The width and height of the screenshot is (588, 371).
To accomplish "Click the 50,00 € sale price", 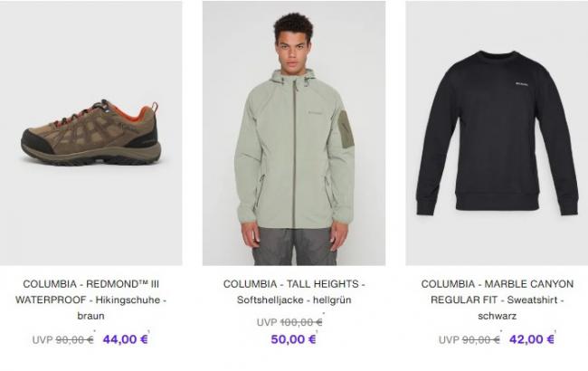I will pos(293,339).
